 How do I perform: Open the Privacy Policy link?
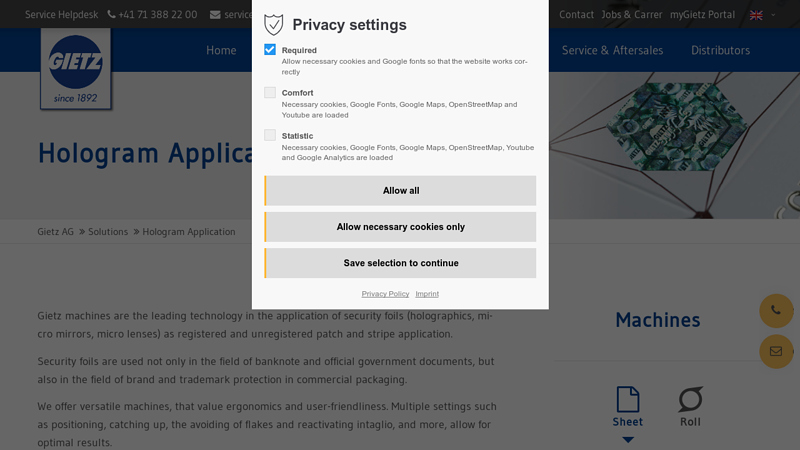tap(385, 294)
